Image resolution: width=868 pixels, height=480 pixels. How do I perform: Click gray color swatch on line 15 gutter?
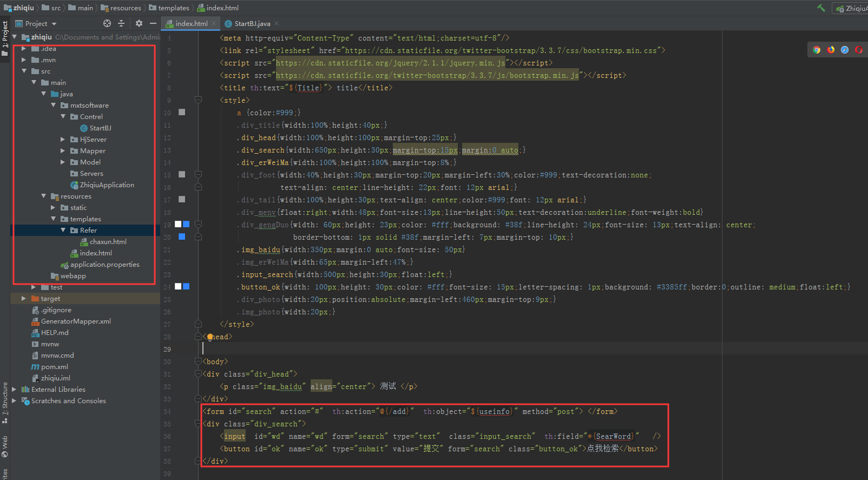(182, 174)
